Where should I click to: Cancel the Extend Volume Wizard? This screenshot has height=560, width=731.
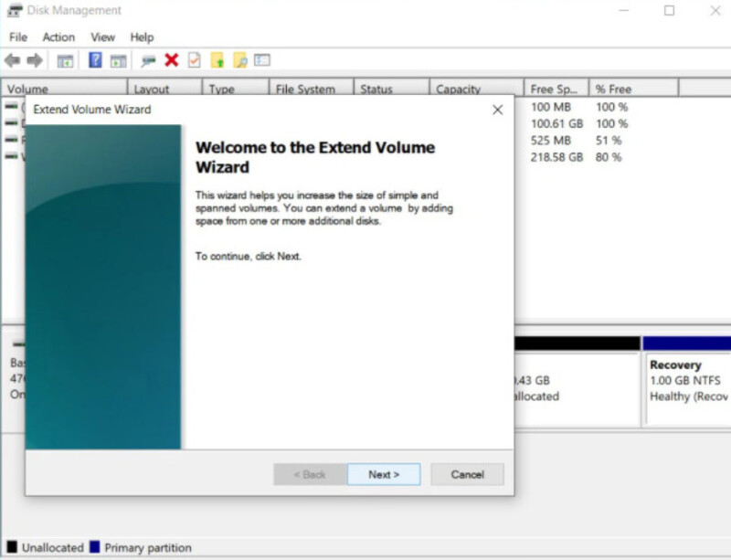point(467,474)
